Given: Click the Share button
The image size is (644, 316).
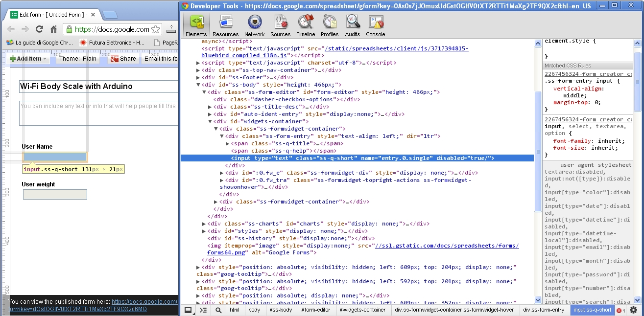Looking at the screenshot, I should 123,59.
